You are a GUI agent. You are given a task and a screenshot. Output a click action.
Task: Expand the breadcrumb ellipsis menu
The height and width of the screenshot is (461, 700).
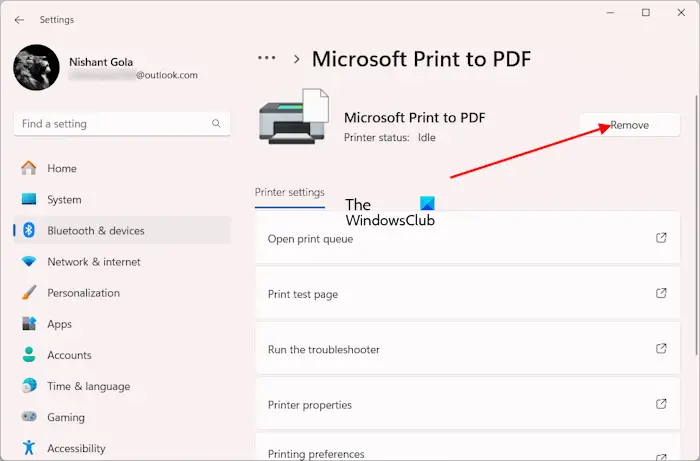267,58
